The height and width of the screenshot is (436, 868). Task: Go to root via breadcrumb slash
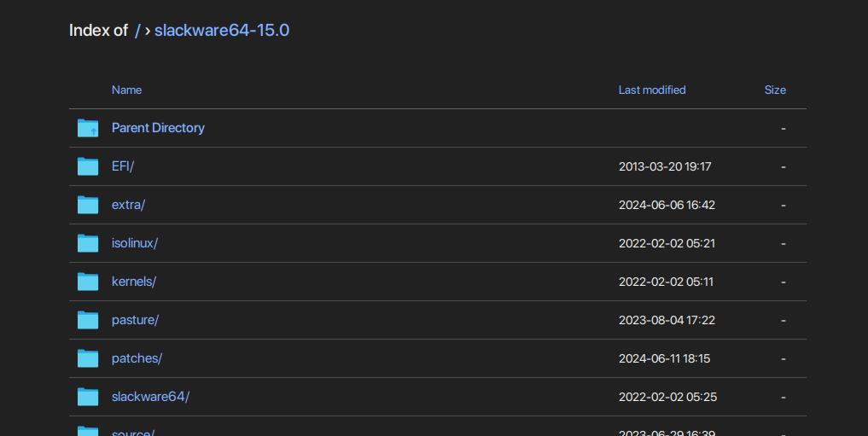click(x=137, y=31)
